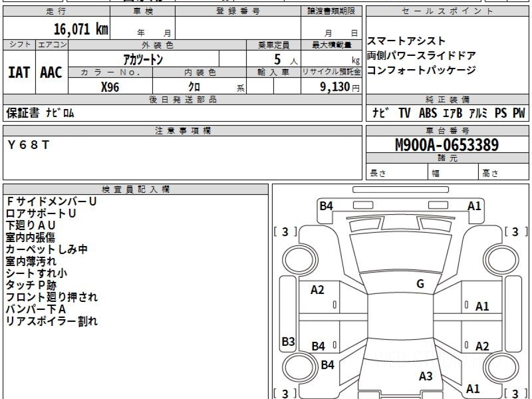This screenshot has height=399, width=532.
Task: Click the B3 mark on the diagram
Action: (x=288, y=342)
